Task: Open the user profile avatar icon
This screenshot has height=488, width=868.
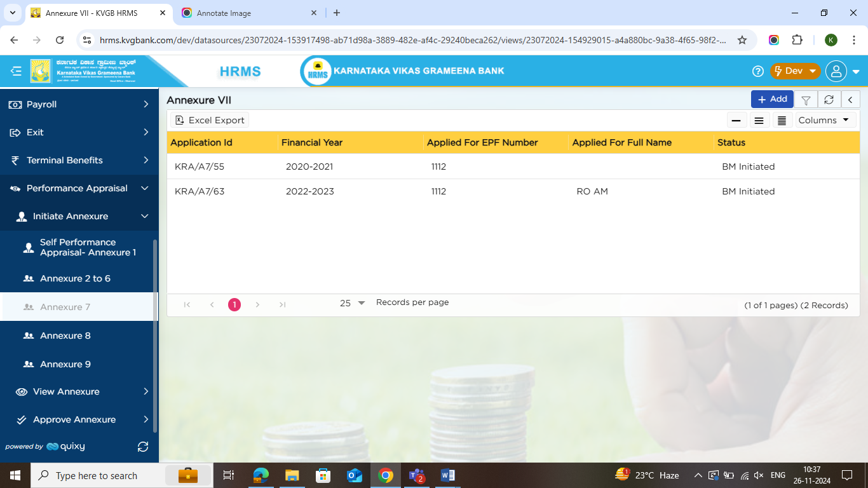Action: [x=836, y=71]
